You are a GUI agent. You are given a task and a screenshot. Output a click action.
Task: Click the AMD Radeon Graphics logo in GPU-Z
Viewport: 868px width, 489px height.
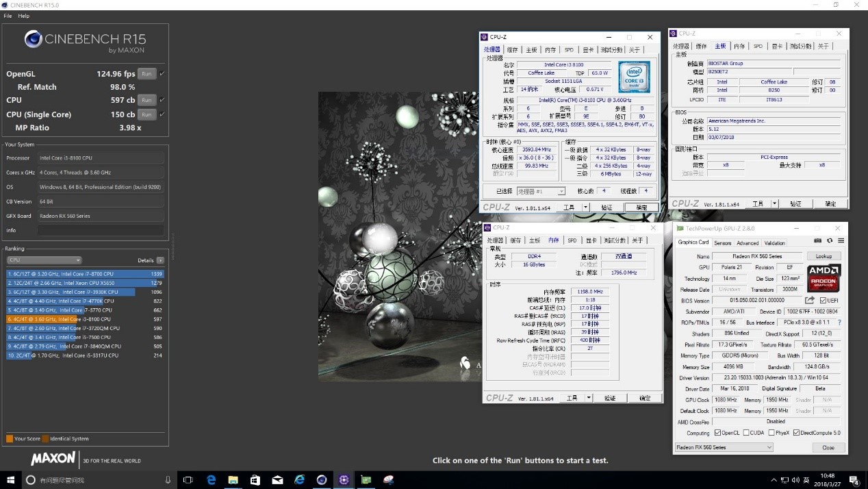pos(823,279)
